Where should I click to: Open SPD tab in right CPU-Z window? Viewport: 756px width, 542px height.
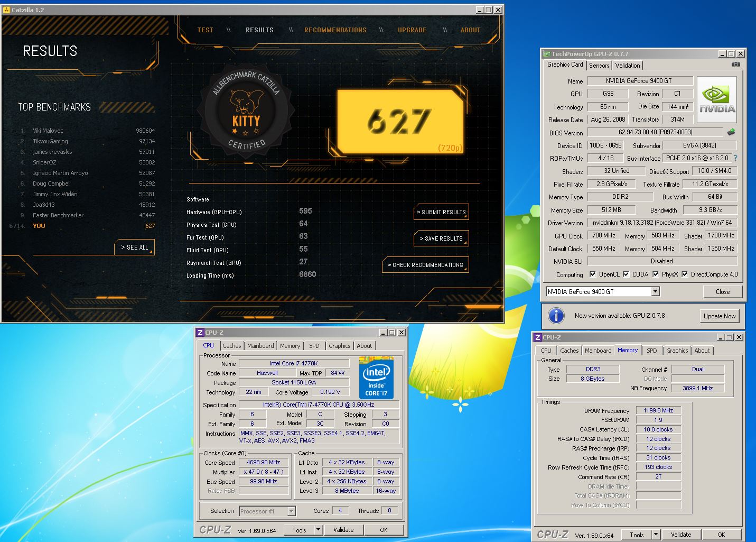point(652,351)
